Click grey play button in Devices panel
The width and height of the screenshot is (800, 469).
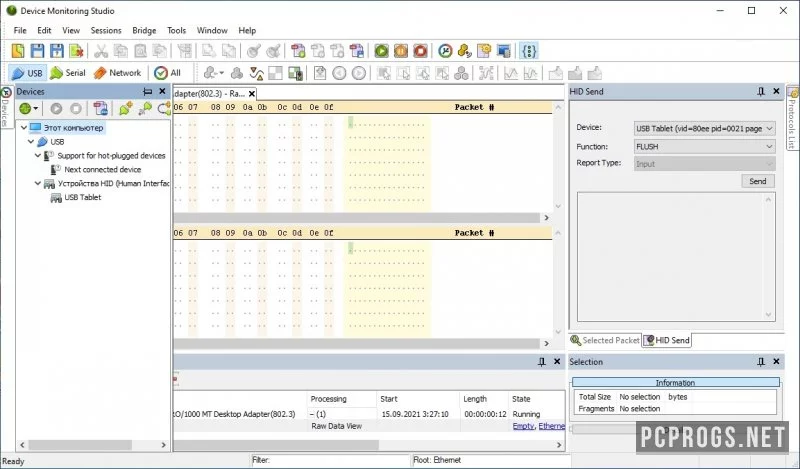point(56,108)
